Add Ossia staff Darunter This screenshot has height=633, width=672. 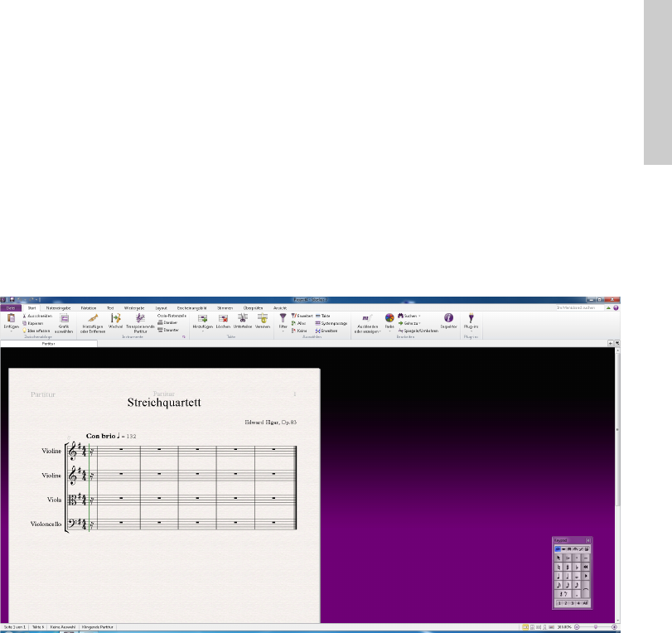pyautogui.click(x=168, y=330)
